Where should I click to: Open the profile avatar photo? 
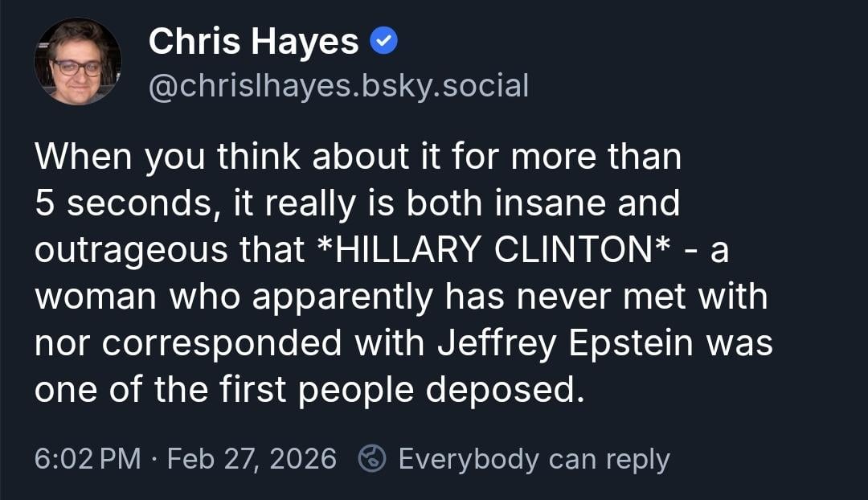tap(78, 62)
